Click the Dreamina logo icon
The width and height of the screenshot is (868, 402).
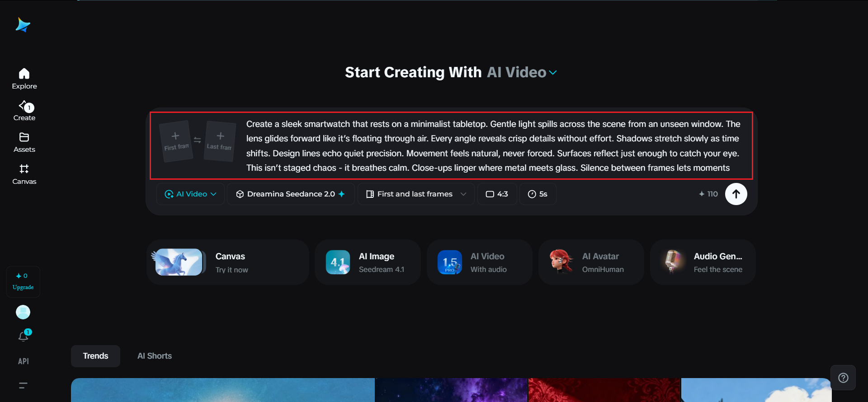[x=23, y=25]
